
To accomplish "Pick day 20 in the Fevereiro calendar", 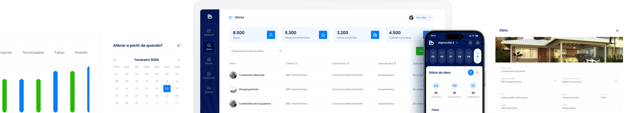I will click(x=167, y=89).
